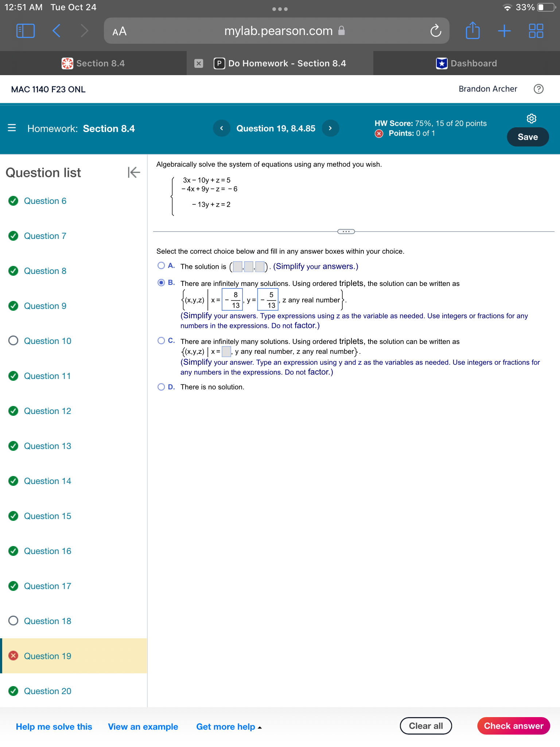Open Question 16 from list
The height and width of the screenshot is (747, 560).
click(x=48, y=551)
